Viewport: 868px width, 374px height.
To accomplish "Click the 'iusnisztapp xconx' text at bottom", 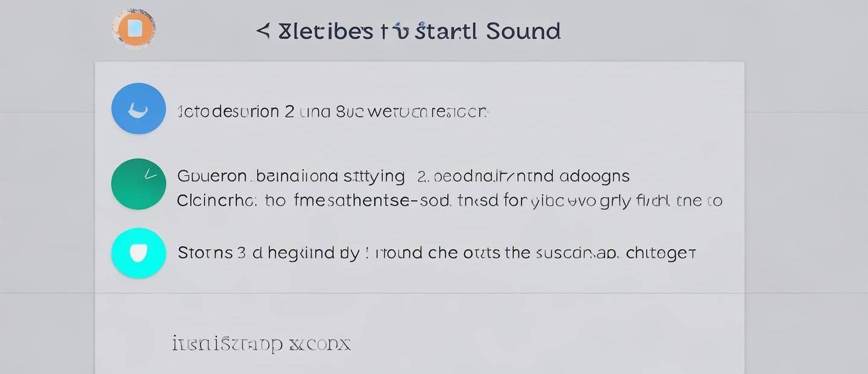I will (x=261, y=344).
